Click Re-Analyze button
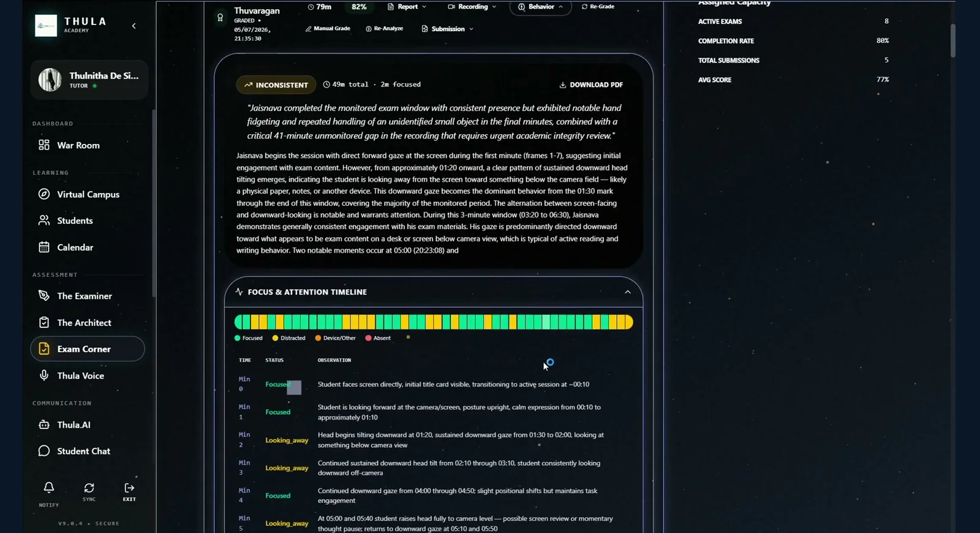The height and width of the screenshot is (533, 980). pos(385,29)
